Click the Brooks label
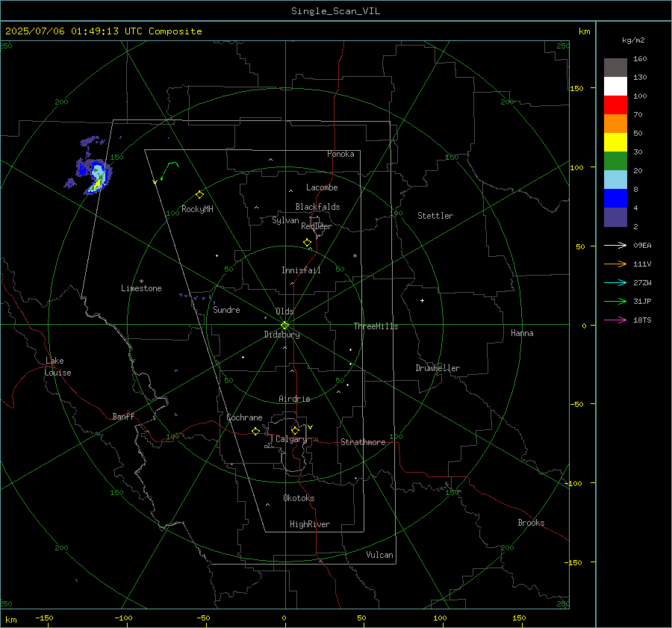 coord(531,523)
